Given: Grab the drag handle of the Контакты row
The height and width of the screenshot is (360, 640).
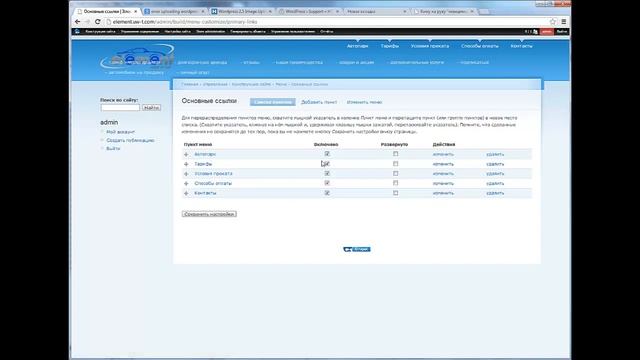Looking at the screenshot, I should (186, 193).
